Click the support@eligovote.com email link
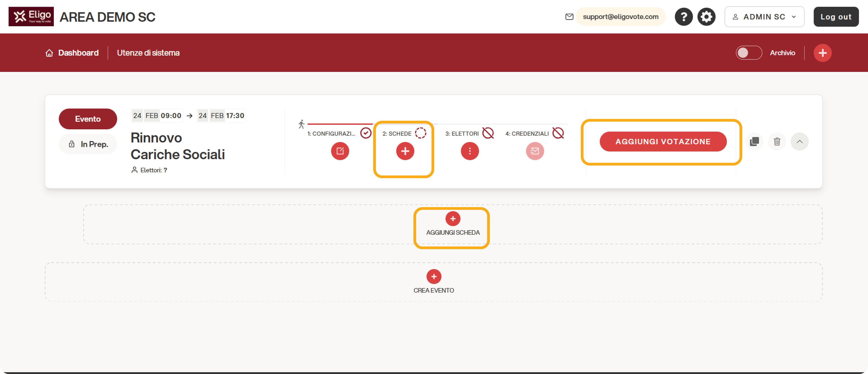 point(620,17)
